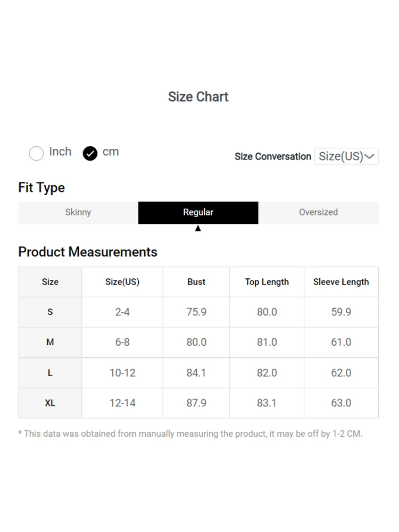Open the Size(US) conversion dropdown
Screen dimensions: 399x532
(346, 156)
